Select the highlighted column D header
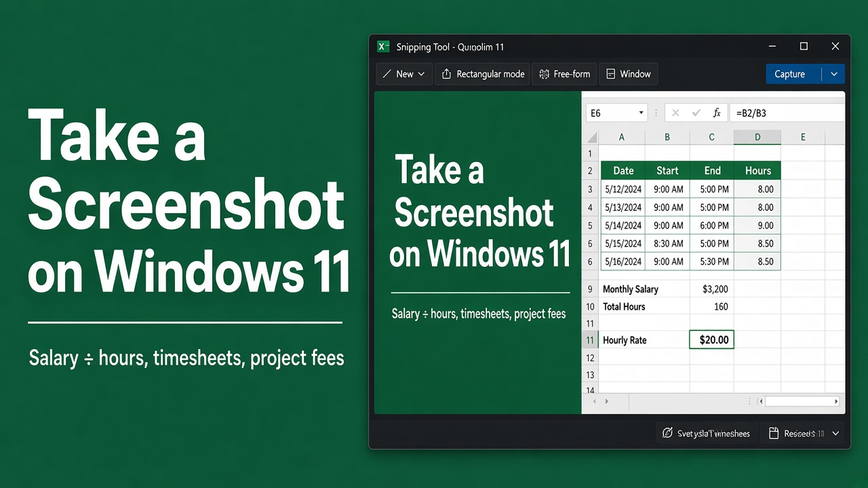 757,137
